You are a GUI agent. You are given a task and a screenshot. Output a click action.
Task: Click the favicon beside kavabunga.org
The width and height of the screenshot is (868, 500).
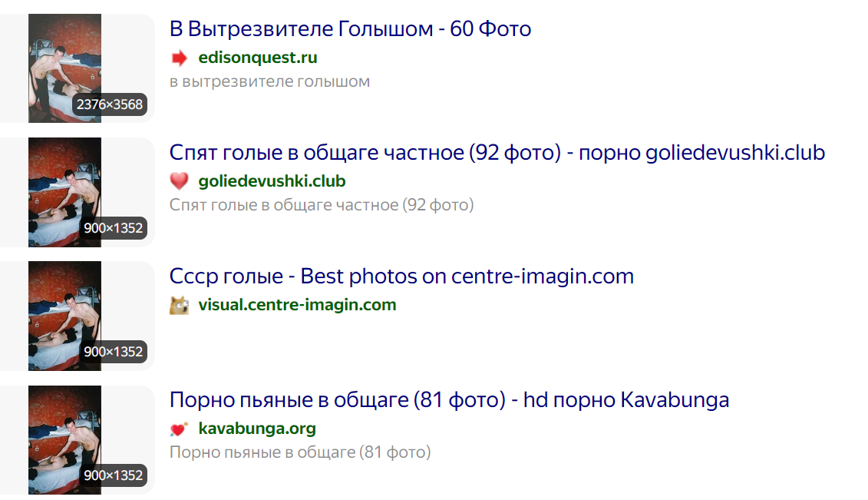pos(179,429)
